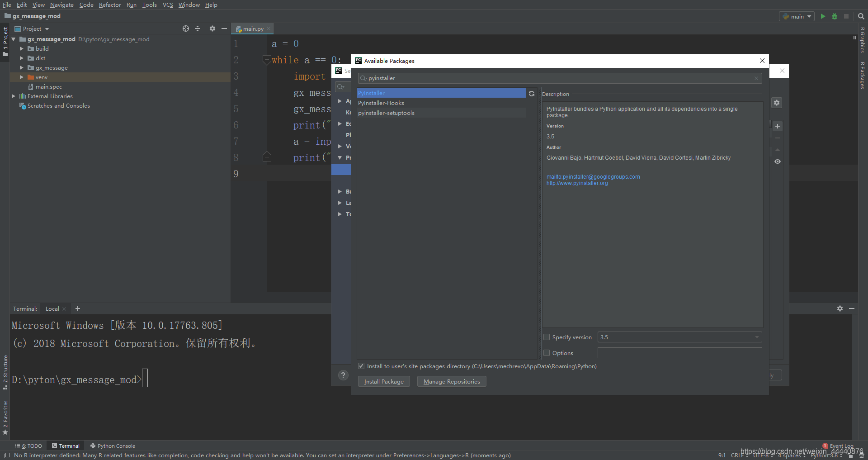Open Event Log from status bar
868x460 pixels.
click(x=838, y=446)
